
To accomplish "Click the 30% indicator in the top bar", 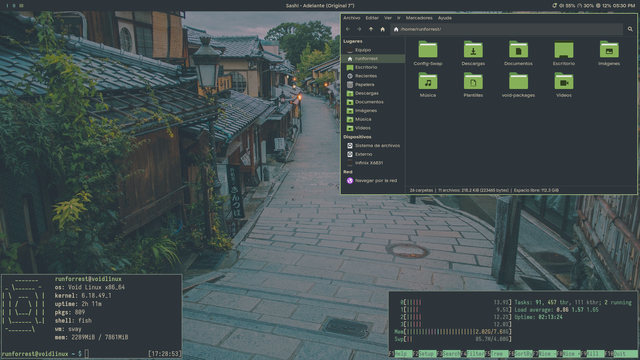I will click(585, 6).
